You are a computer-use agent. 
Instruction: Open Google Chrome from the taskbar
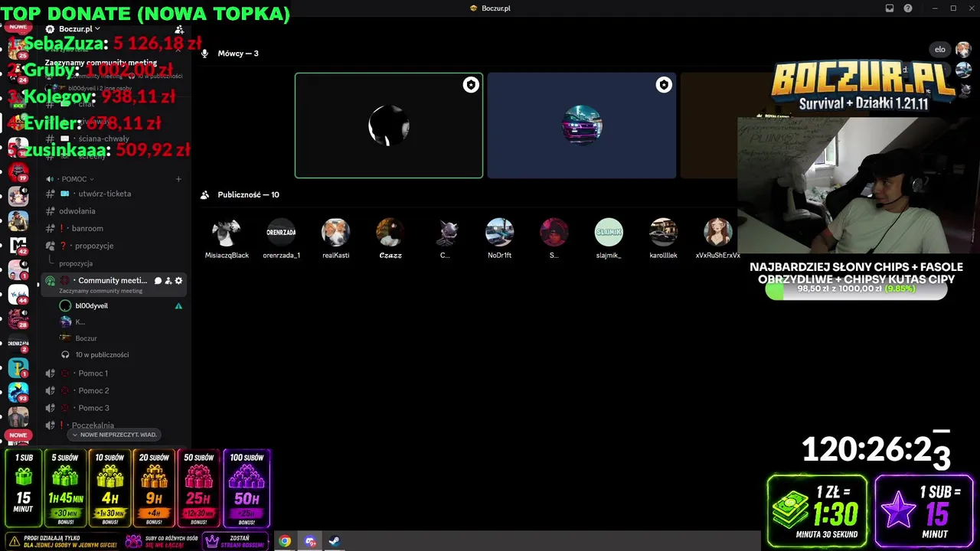tap(285, 541)
